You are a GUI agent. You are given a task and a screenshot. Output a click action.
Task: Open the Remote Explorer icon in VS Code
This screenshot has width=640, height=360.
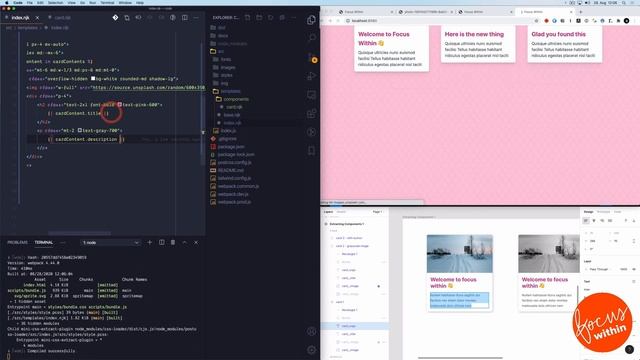[311, 95]
